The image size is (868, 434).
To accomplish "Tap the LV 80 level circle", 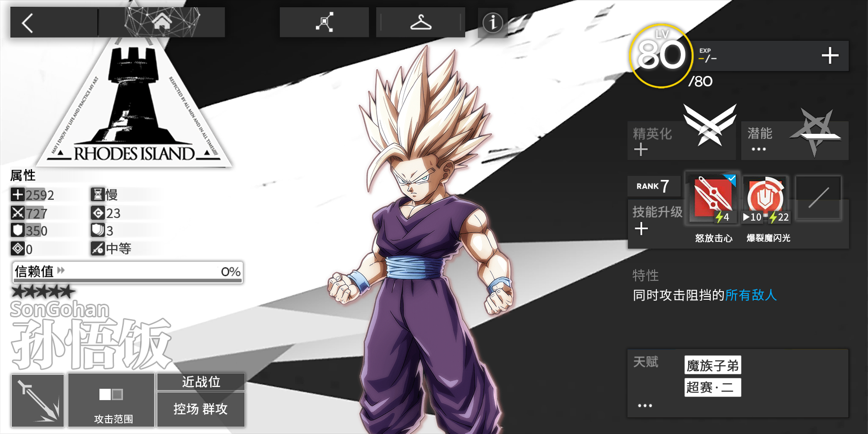I will pyautogui.click(x=661, y=56).
